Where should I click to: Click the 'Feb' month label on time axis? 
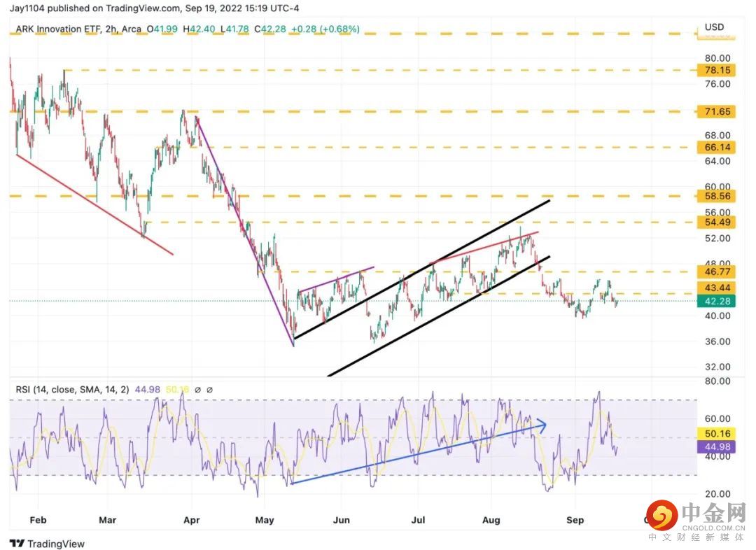tap(38, 520)
